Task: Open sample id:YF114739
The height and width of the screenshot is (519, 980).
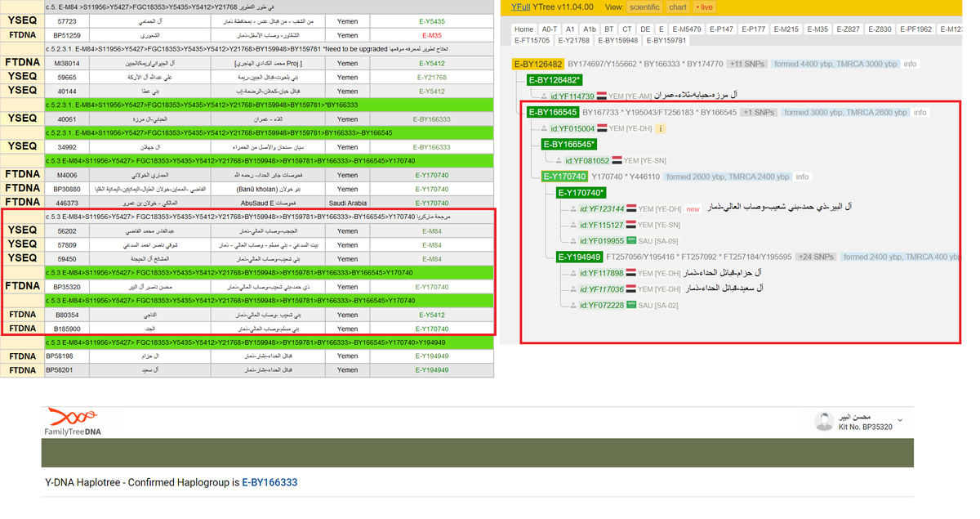Action: coord(572,96)
